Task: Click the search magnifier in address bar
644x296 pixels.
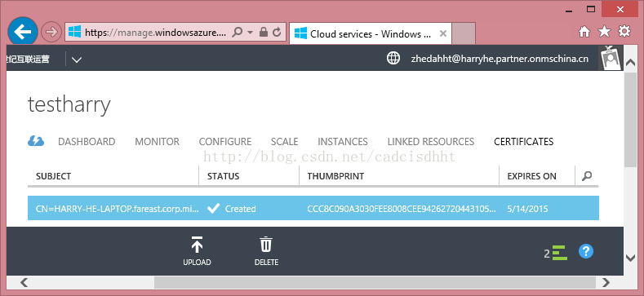Action: coord(237,32)
